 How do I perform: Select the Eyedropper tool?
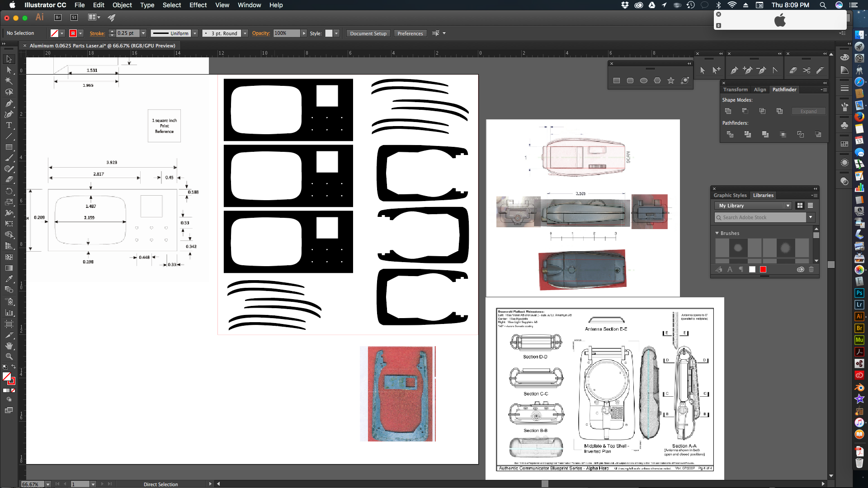[x=9, y=279]
